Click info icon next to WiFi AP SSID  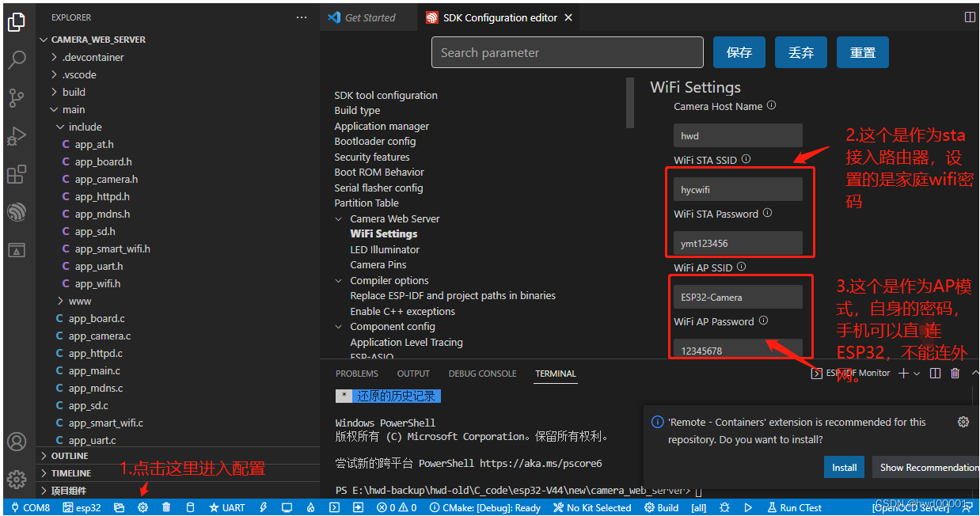click(x=742, y=267)
